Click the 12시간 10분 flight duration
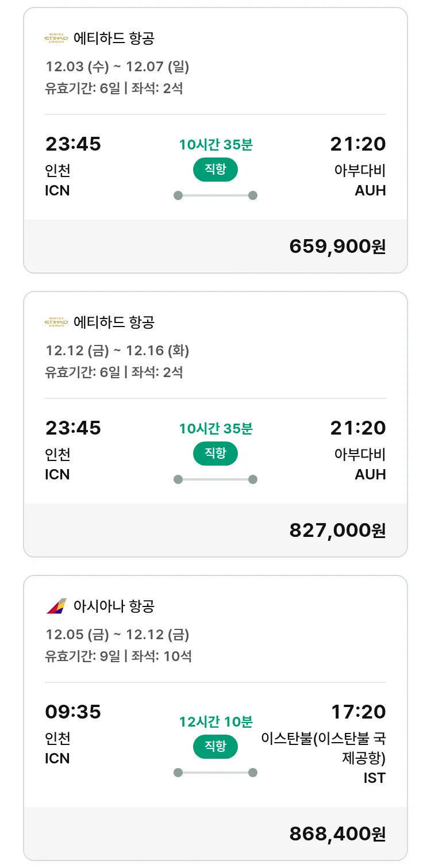 pyautogui.click(x=215, y=721)
